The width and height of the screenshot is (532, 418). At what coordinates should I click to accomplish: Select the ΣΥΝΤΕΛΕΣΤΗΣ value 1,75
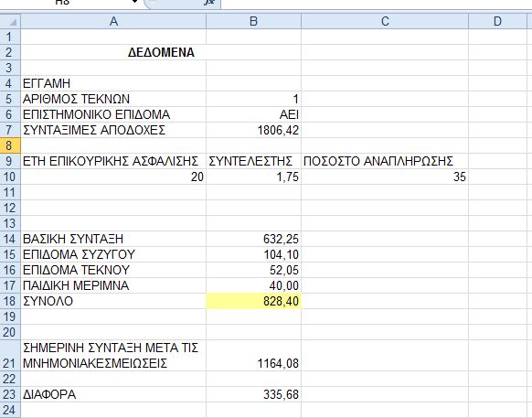(x=253, y=177)
